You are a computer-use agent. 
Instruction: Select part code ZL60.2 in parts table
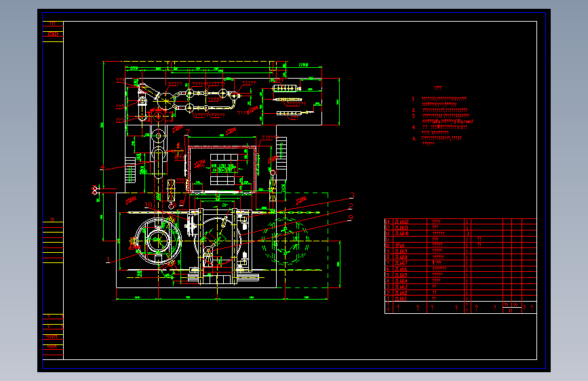point(401,293)
